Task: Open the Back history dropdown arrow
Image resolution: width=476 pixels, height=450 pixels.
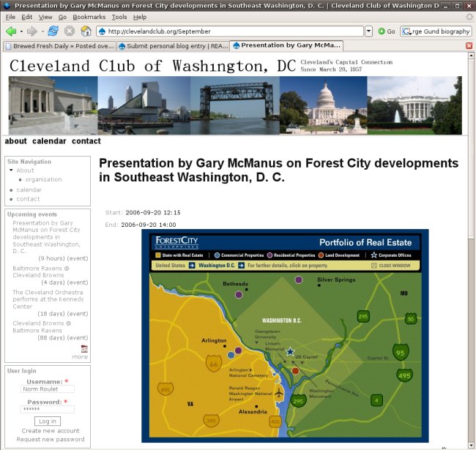Action: (x=21, y=31)
